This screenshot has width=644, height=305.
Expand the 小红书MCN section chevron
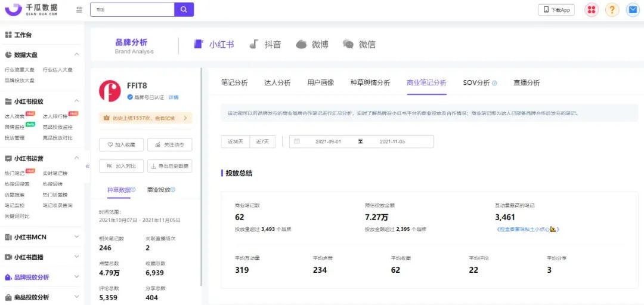[x=77, y=237]
